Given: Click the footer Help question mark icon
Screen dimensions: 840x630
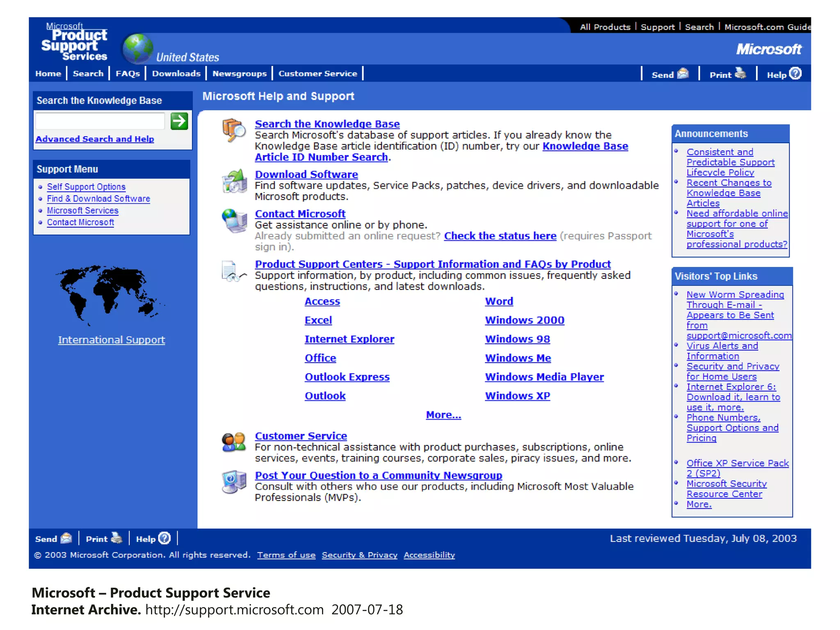Looking at the screenshot, I should tap(164, 538).
